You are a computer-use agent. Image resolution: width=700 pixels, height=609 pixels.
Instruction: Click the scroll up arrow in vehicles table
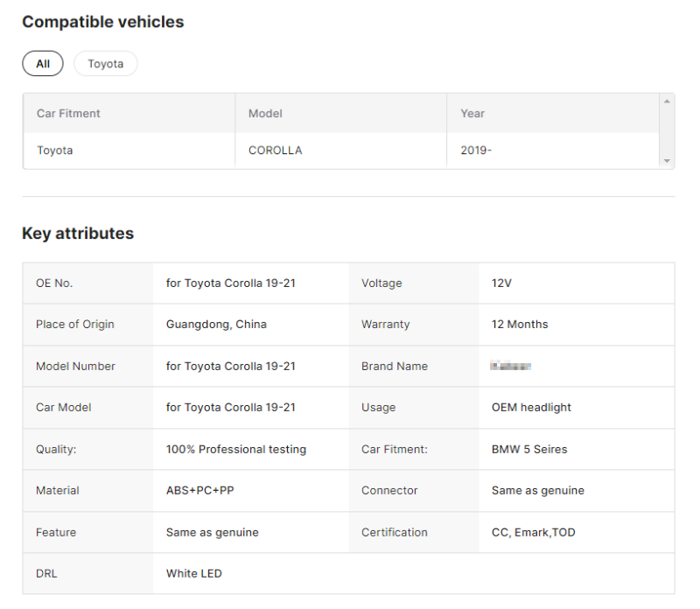(x=667, y=101)
